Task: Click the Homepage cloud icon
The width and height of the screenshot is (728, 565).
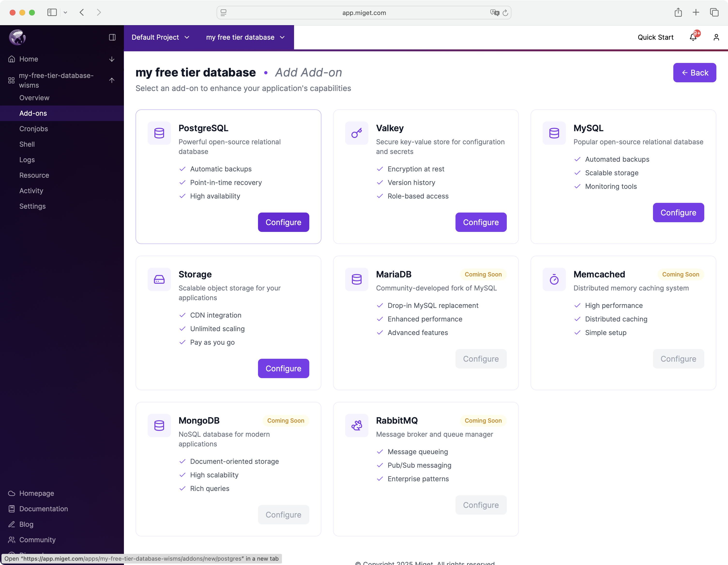Action: pos(12,493)
